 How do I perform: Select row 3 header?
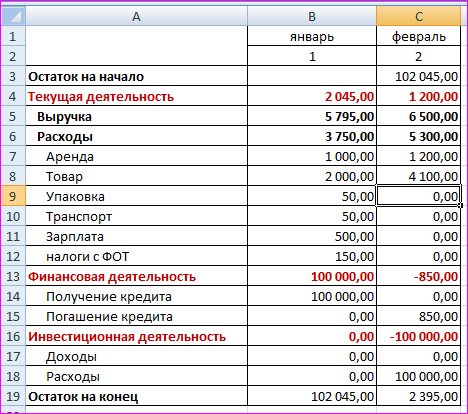tap(13, 76)
